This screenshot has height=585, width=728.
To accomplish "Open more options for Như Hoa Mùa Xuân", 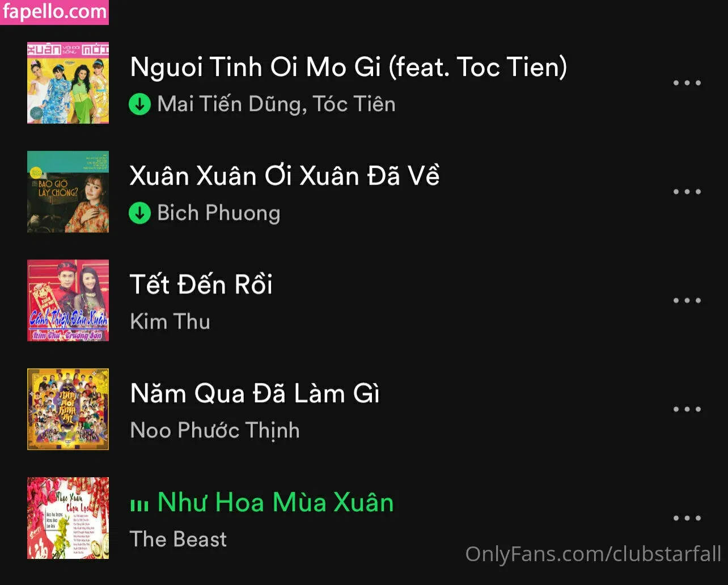I will [x=687, y=518].
